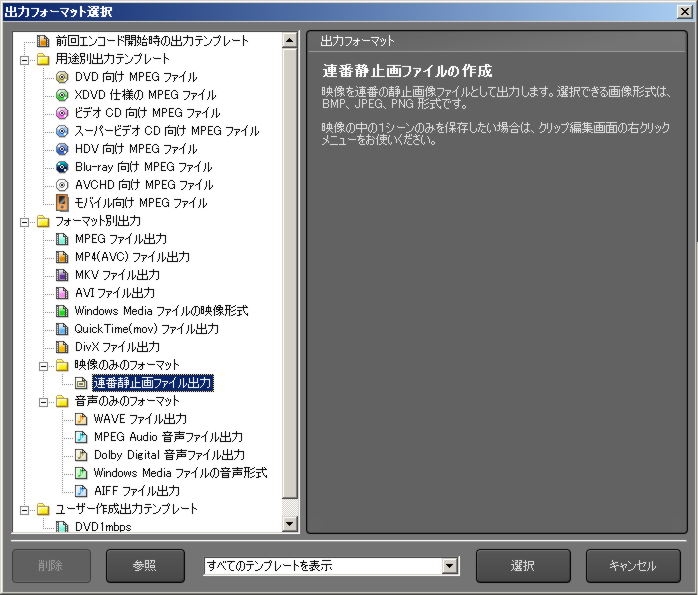Image resolution: width=698 pixels, height=595 pixels.
Task: Click the XDVD 仕様の MPEG ファイル disc icon
Action: click(x=62, y=95)
